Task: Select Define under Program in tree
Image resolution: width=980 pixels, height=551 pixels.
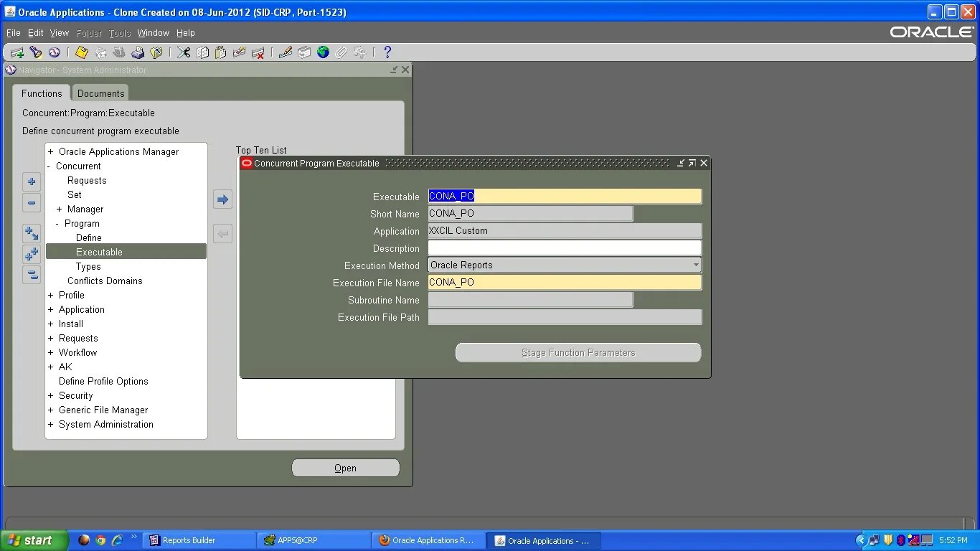Action: click(89, 237)
